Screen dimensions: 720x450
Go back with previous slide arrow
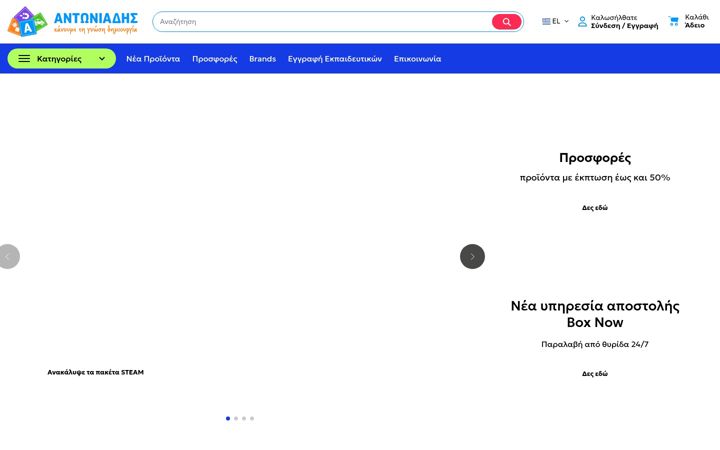pyautogui.click(x=9, y=256)
